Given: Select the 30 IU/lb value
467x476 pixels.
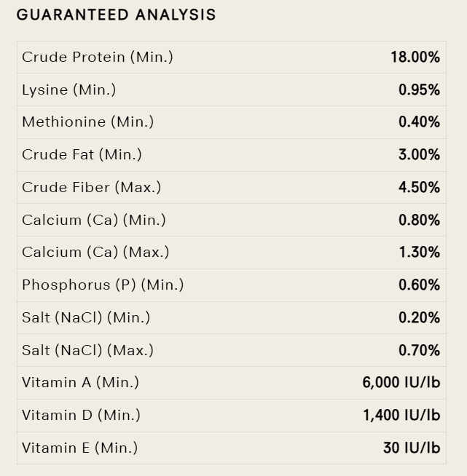Looking at the screenshot, I should point(412,448).
